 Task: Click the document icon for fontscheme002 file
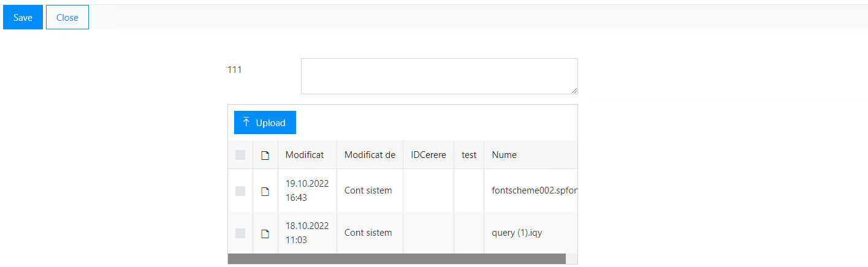click(265, 191)
